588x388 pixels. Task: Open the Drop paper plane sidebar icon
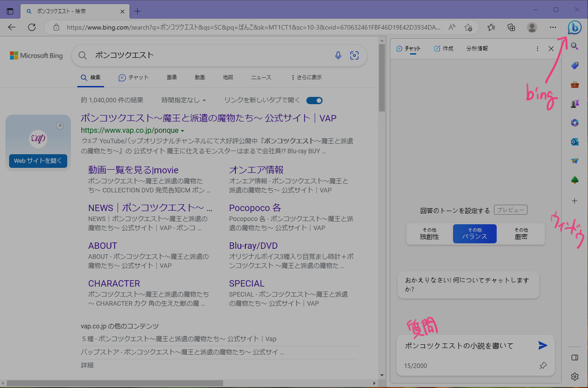574,161
